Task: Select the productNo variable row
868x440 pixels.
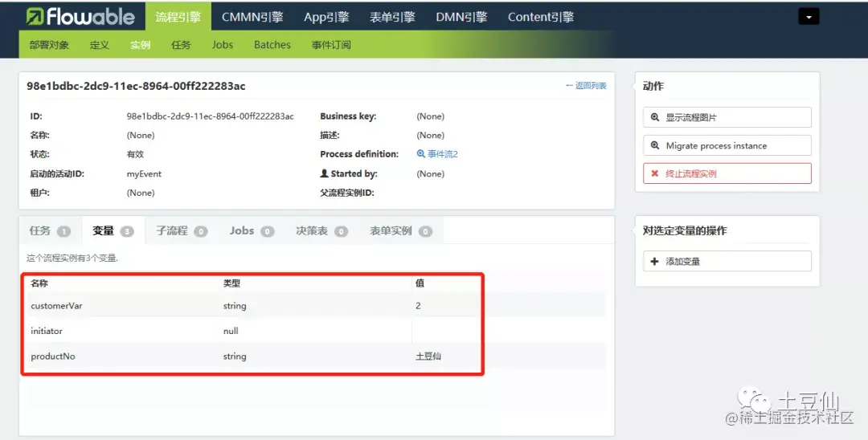Action: [316, 356]
